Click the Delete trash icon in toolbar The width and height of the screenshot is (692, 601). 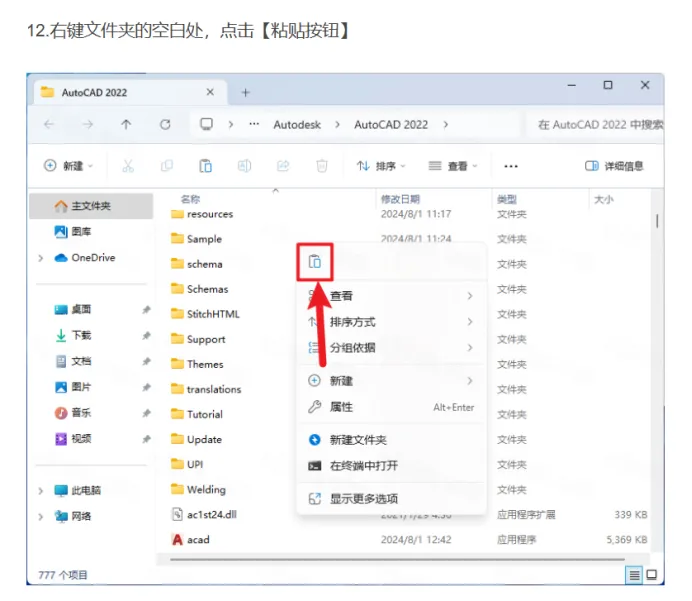322,166
